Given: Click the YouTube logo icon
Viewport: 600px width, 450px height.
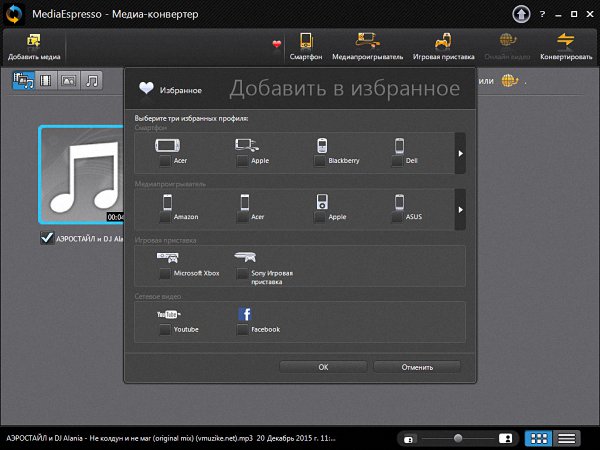Looking at the screenshot, I should point(168,314).
